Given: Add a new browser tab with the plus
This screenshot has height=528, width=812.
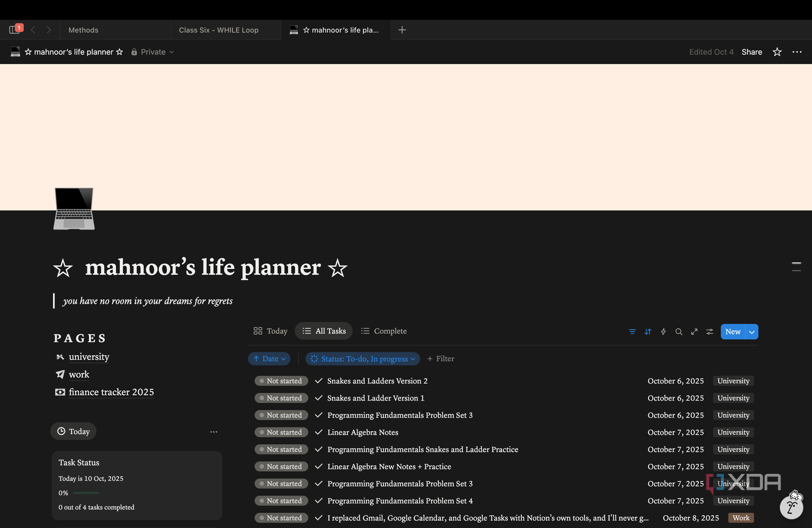Looking at the screenshot, I should point(402,30).
